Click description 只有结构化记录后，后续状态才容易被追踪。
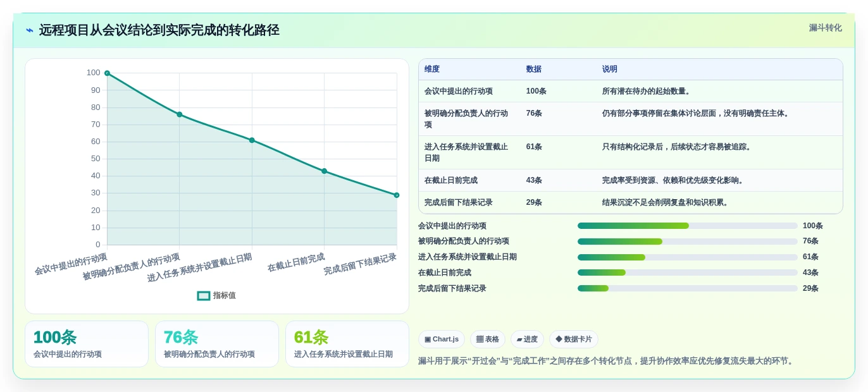This screenshot has height=392, width=868. (678, 147)
